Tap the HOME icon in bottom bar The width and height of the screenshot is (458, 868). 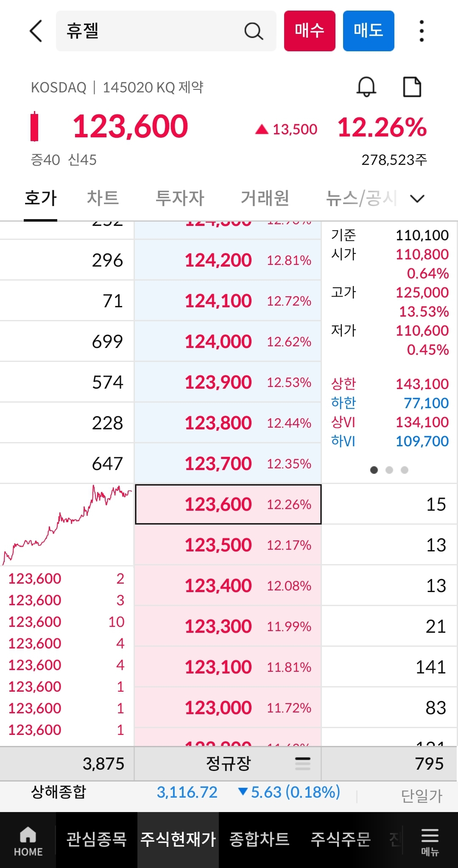click(28, 841)
